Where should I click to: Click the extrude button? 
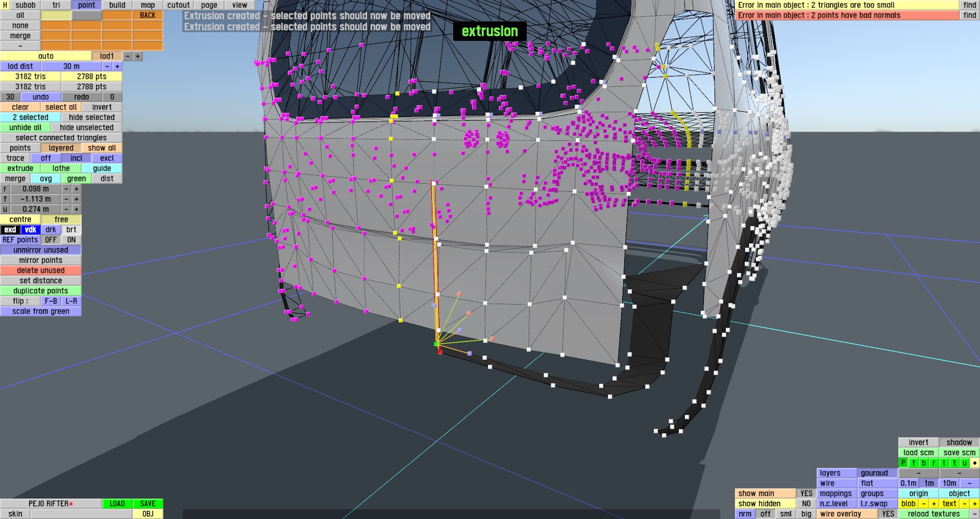pos(20,168)
